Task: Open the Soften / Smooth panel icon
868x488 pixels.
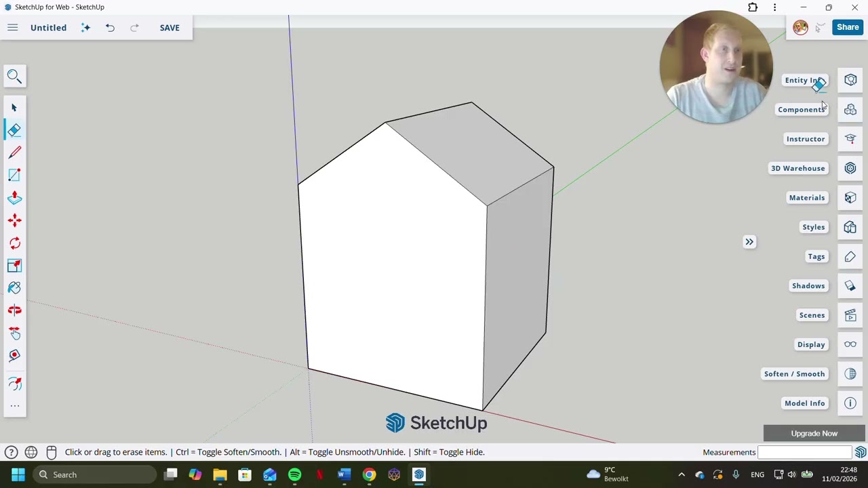Action: point(850,373)
